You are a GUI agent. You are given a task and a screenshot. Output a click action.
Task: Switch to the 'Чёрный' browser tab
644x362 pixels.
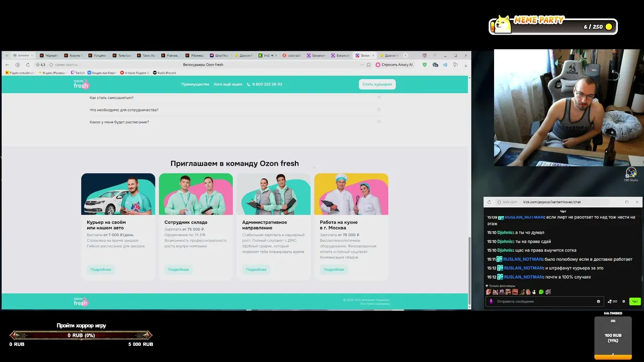(x=49, y=55)
